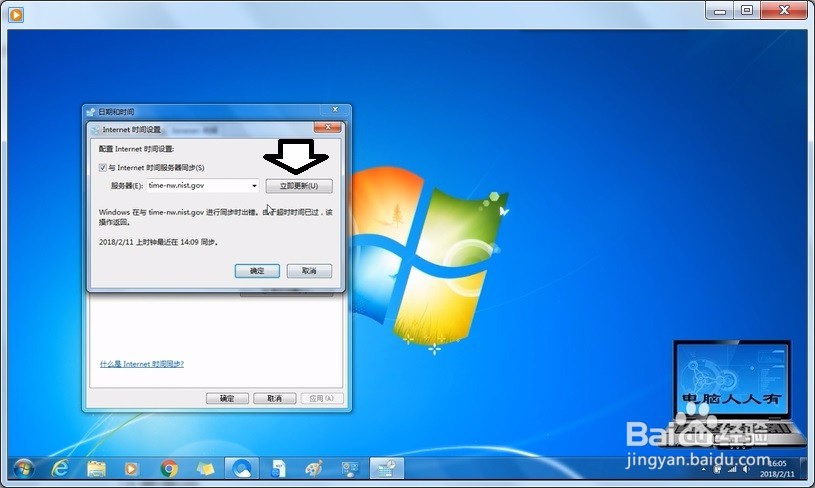The height and width of the screenshot is (488, 815).
Task: Launch Internet Explorer from the taskbar
Action: 60,469
